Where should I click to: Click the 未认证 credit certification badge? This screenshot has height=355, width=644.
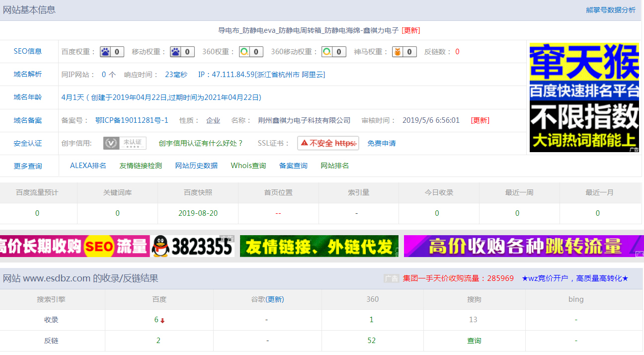[125, 143]
